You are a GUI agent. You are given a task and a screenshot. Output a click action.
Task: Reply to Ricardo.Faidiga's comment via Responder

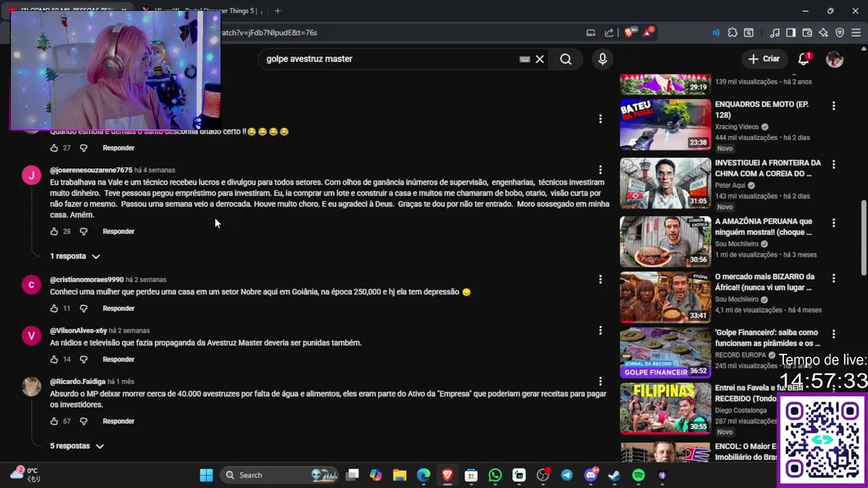119,421
